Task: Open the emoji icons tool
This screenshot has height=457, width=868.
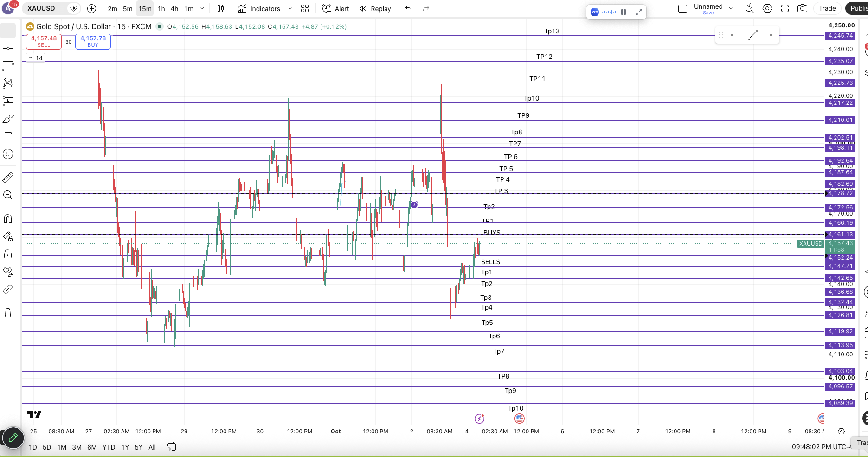Action: 8,154
